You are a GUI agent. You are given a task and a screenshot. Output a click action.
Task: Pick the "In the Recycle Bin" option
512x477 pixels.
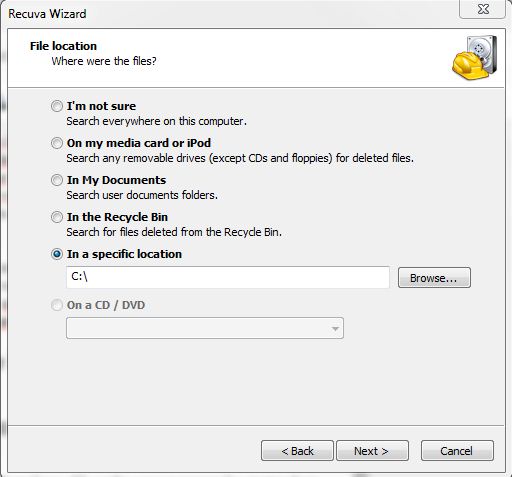pyautogui.click(x=57, y=217)
